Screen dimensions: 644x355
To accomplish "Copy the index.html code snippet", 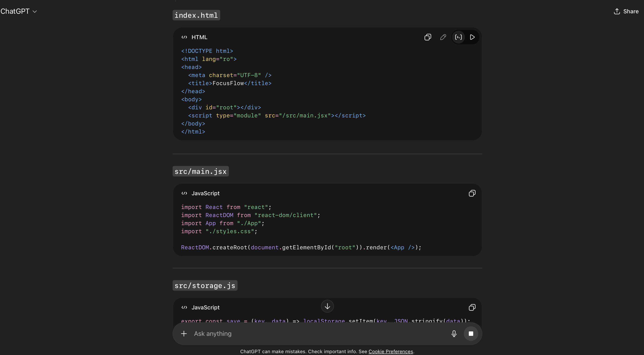I will [427, 37].
